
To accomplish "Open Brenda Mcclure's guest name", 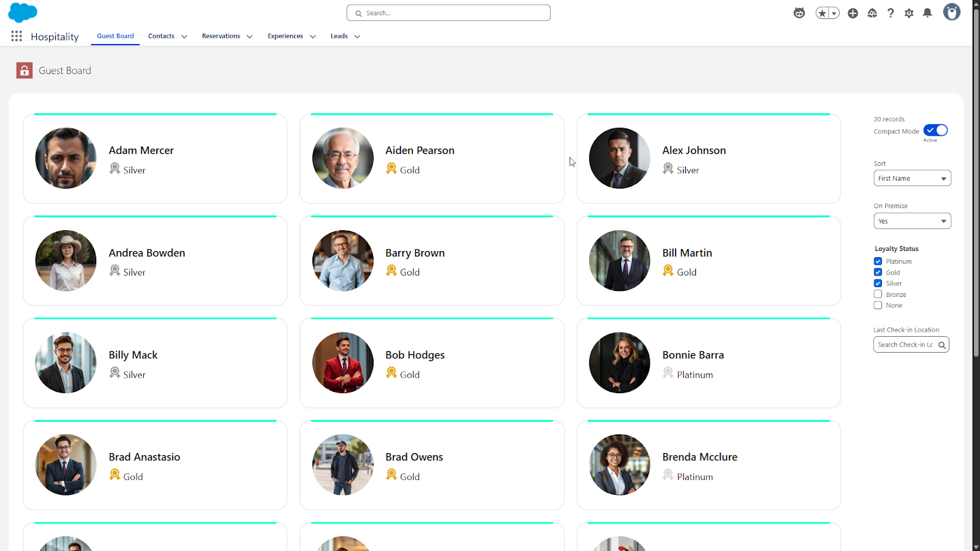I will pos(699,457).
